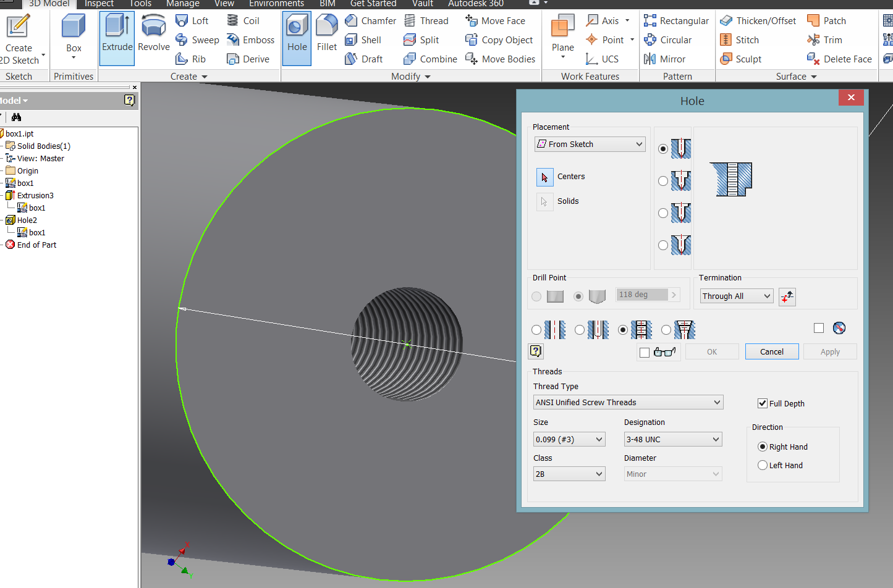Activate the Sweep tool
Screen dimensions: 893x588
197,40
